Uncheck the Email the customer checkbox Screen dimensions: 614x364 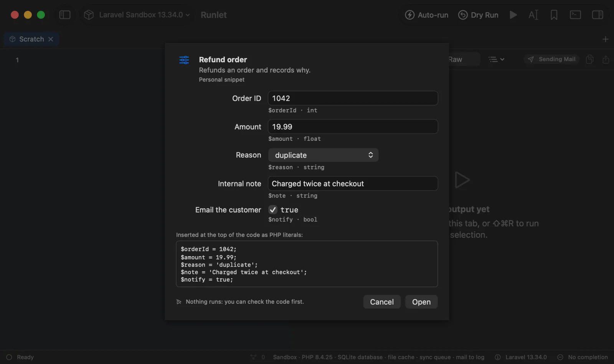click(273, 210)
